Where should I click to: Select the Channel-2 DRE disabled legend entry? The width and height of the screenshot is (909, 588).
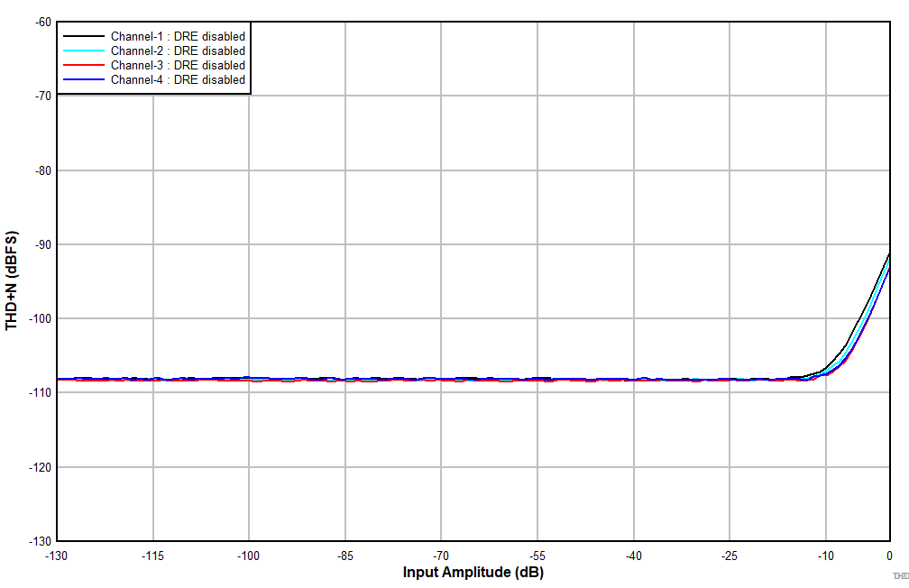tap(178, 51)
